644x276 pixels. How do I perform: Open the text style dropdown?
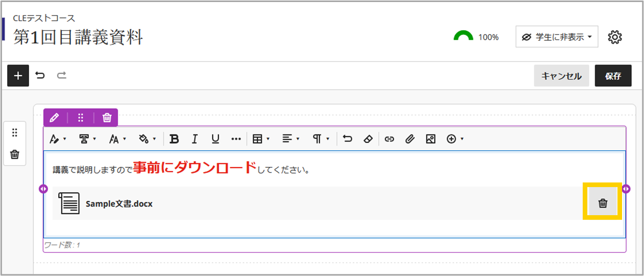point(58,139)
